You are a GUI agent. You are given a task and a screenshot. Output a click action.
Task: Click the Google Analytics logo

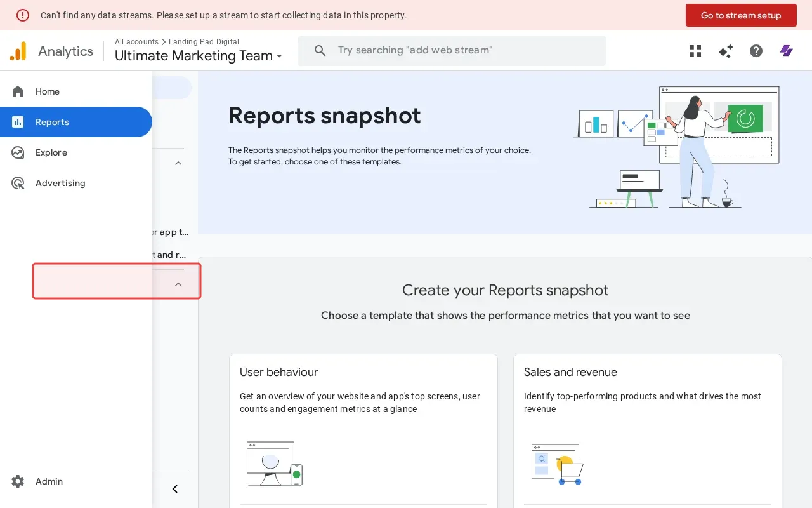point(18,51)
